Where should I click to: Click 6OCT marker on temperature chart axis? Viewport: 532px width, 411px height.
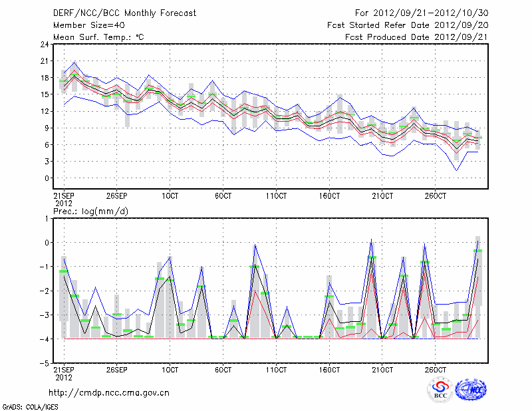(x=223, y=197)
